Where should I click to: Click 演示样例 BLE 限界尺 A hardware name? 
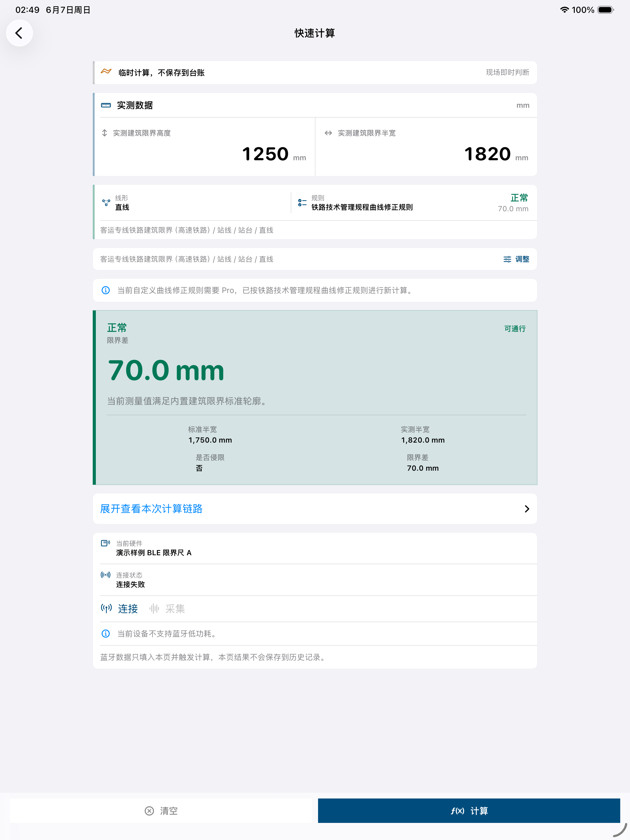[x=154, y=553]
